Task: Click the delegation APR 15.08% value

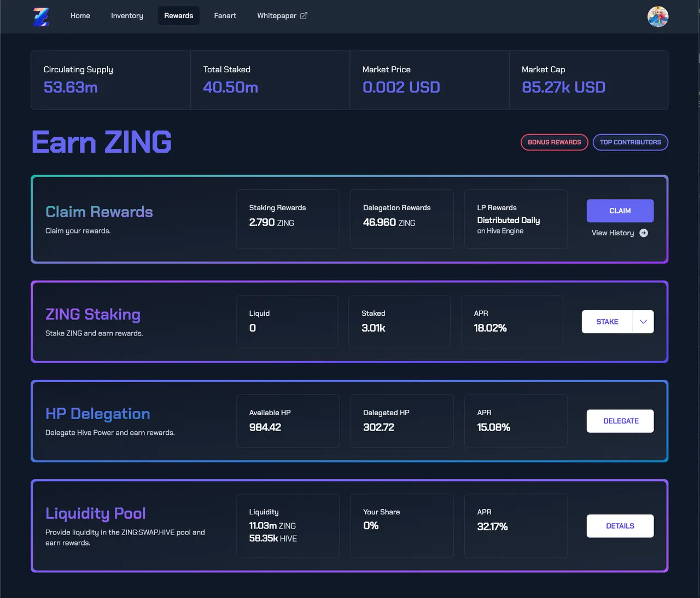Action: coord(494,427)
